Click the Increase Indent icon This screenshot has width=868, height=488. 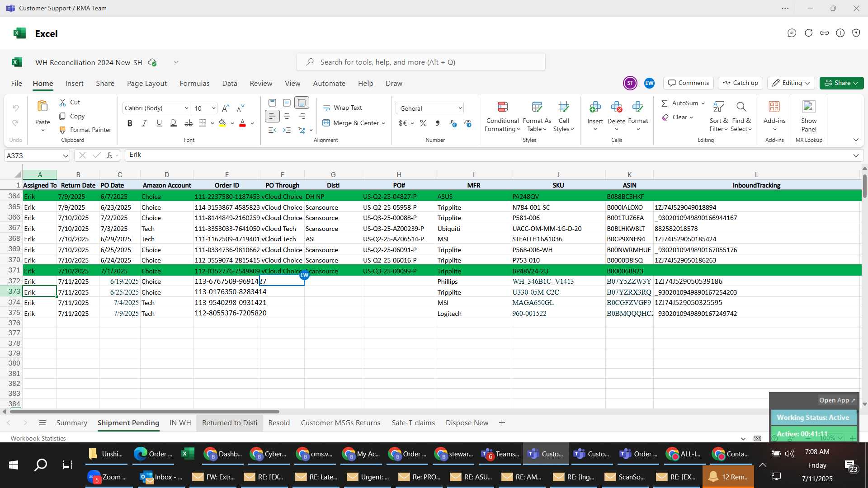pyautogui.click(x=287, y=130)
